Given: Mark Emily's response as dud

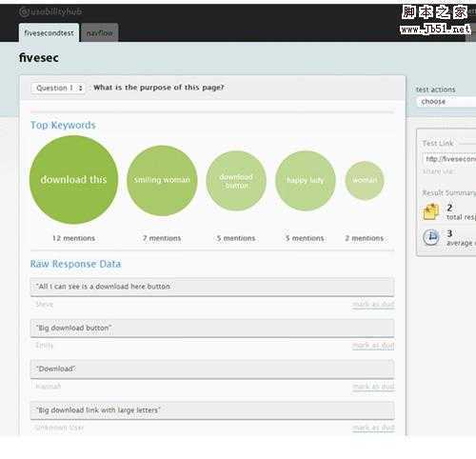Looking at the screenshot, I should pos(373,346).
